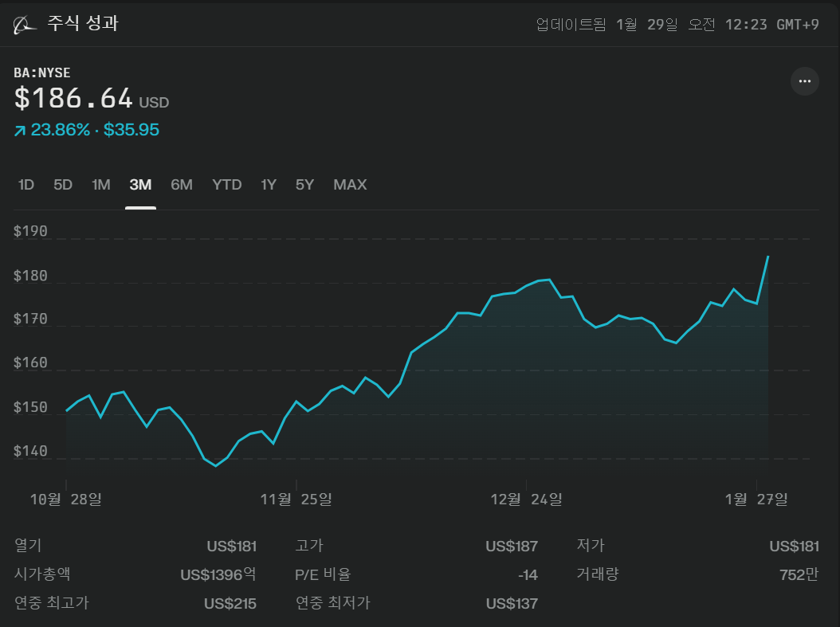Select the active 3M range tab
Image resolution: width=840 pixels, height=627 pixels.
(140, 185)
